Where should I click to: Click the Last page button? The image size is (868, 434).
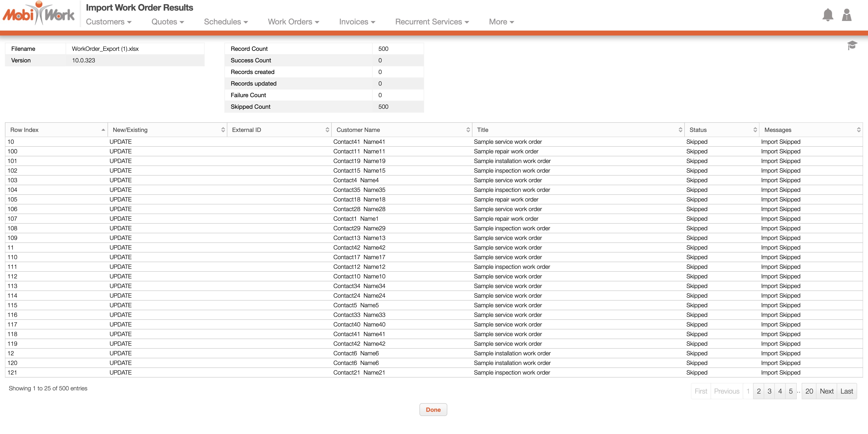(847, 391)
